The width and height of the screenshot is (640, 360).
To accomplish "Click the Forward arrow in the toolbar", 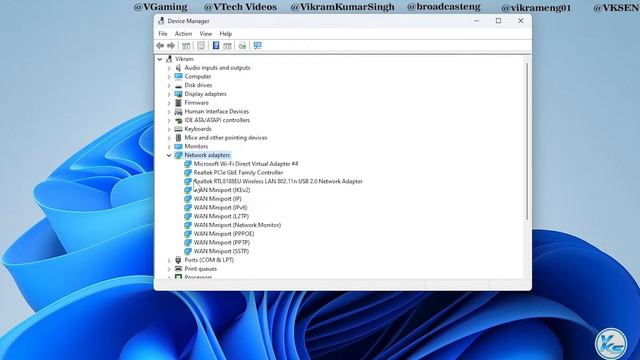I will (171, 46).
